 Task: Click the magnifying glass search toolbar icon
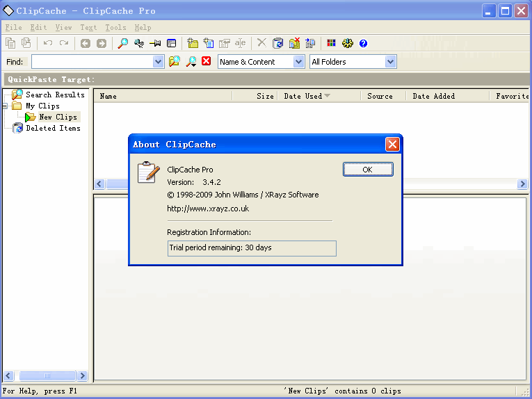coord(123,43)
